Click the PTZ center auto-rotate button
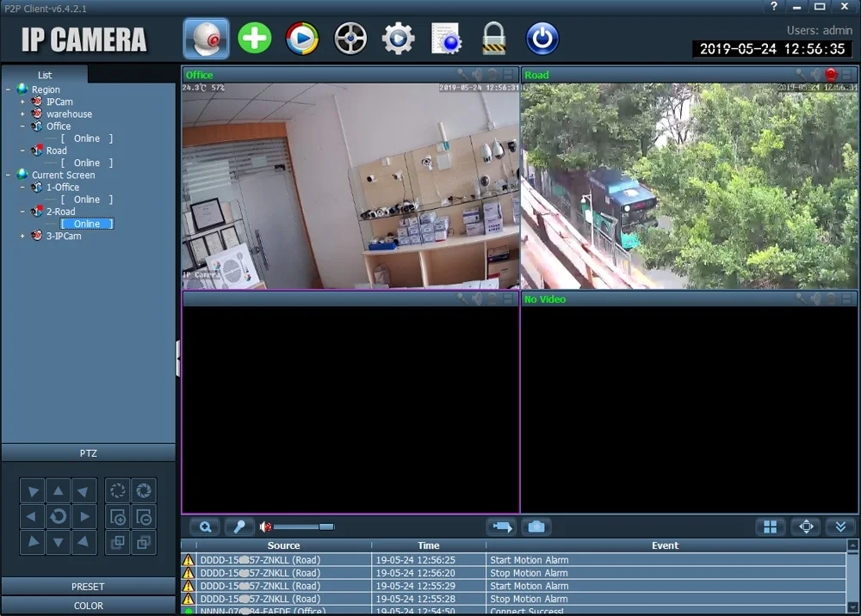Viewport: 861px width, 616px height. coord(59,516)
